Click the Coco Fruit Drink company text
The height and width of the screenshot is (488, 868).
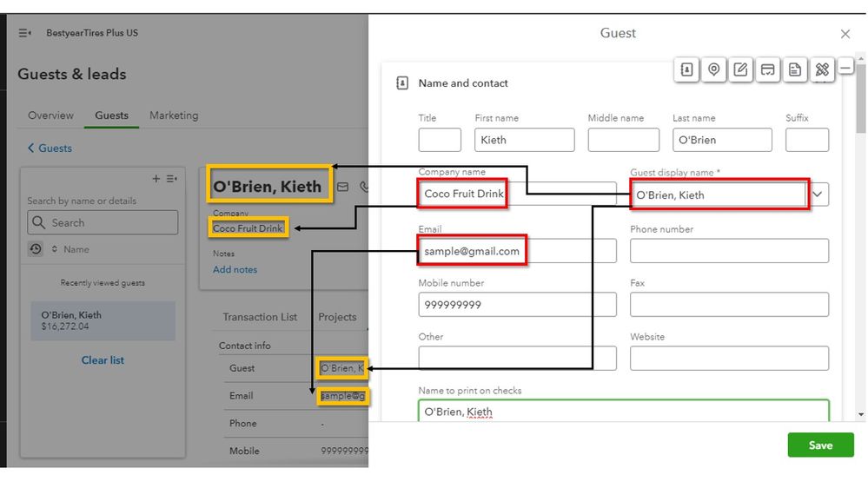(248, 228)
